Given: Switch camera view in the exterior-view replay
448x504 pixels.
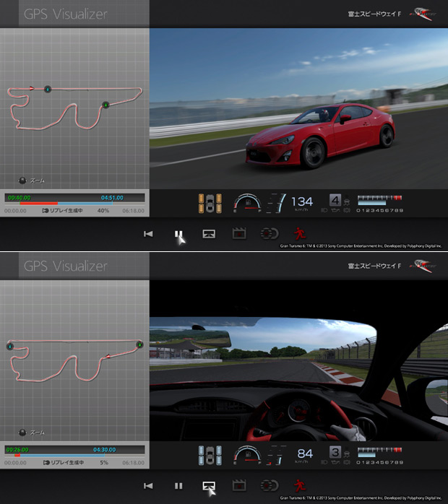Looking at the screenshot, I should [208, 234].
